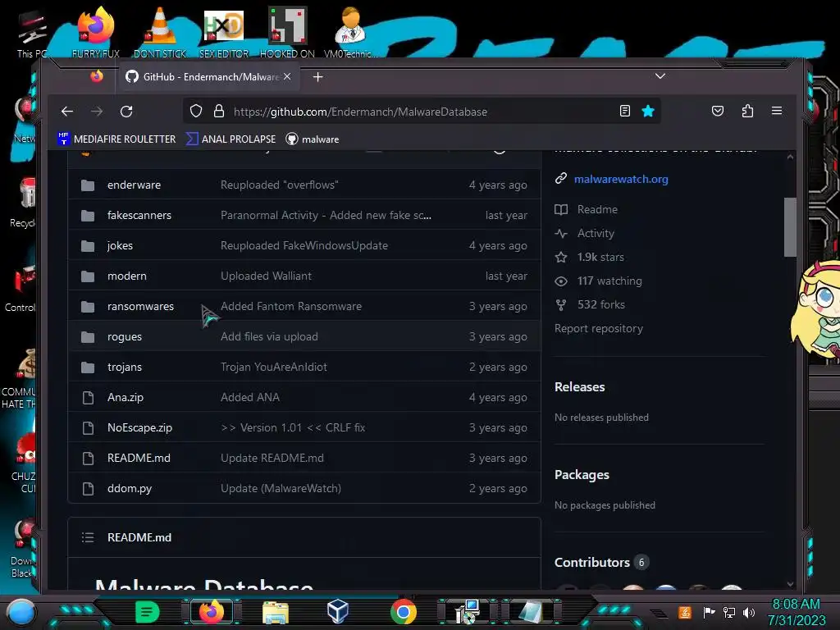The height and width of the screenshot is (630, 840).
Task: Open the DONT STICK VLC desktop icon
Action: point(160,33)
